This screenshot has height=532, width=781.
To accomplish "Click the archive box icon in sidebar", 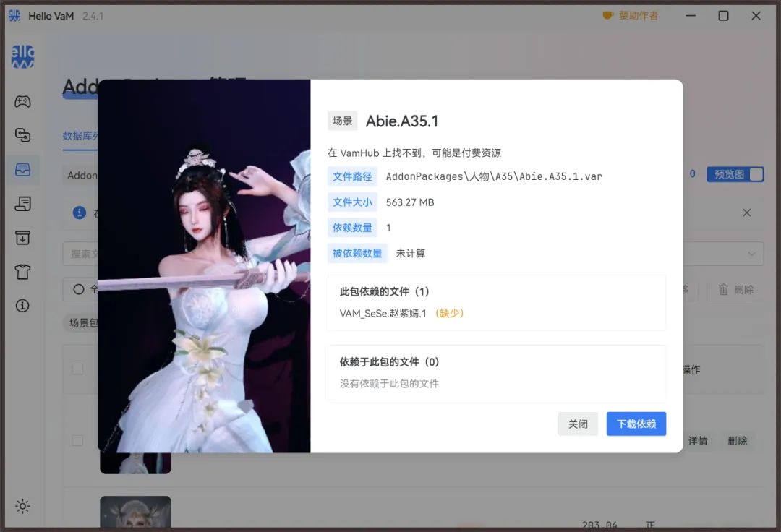I will (22, 238).
